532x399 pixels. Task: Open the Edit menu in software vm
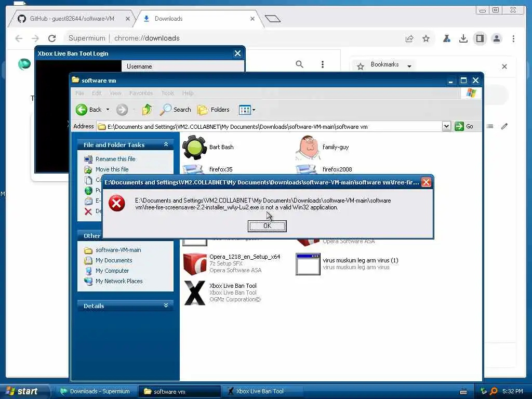[x=97, y=93]
